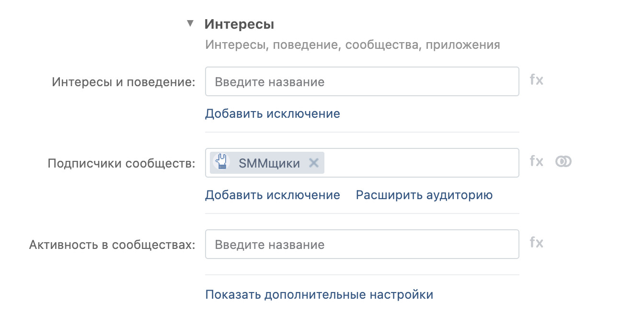Viewport: 644px width, 315px height.
Task: Click the Подписчики сообществ label
Action: (121, 163)
